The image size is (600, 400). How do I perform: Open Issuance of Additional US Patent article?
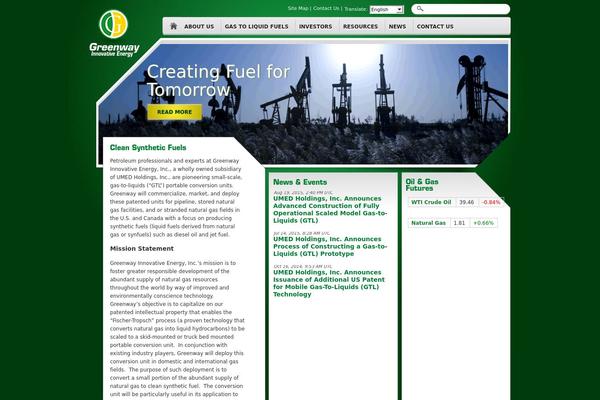point(329,283)
